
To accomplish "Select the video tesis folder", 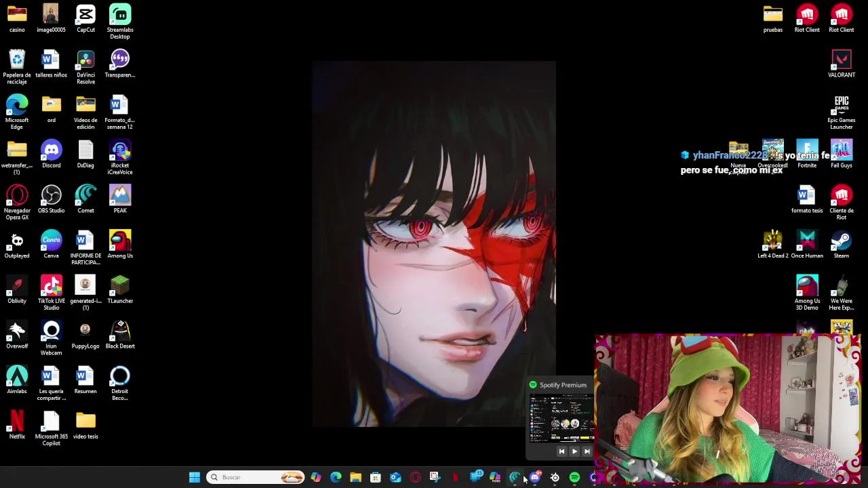I will (85, 425).
